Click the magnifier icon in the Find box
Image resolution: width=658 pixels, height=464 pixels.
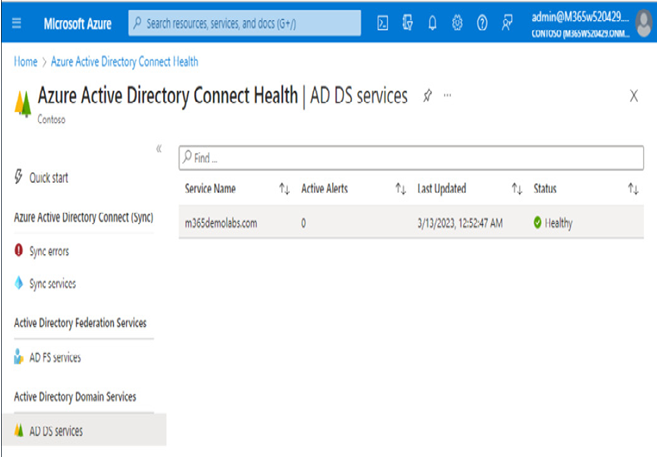[x=187, y=157]
